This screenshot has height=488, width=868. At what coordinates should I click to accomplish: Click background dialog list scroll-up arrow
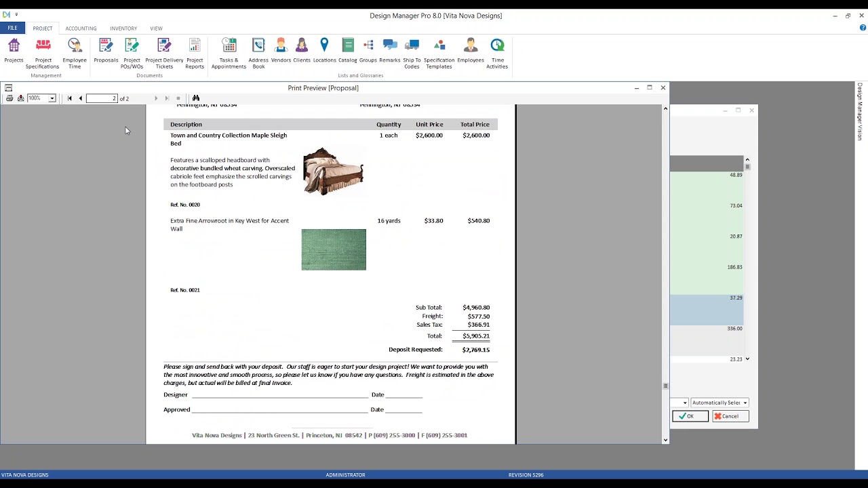click(x=747, y=160)
